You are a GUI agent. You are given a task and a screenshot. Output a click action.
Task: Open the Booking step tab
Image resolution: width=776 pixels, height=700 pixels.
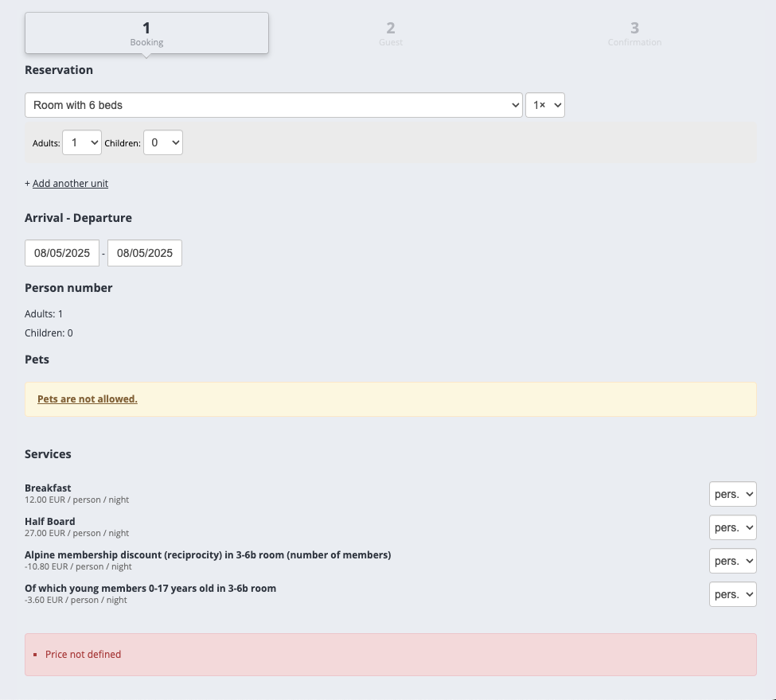[146, 33]
